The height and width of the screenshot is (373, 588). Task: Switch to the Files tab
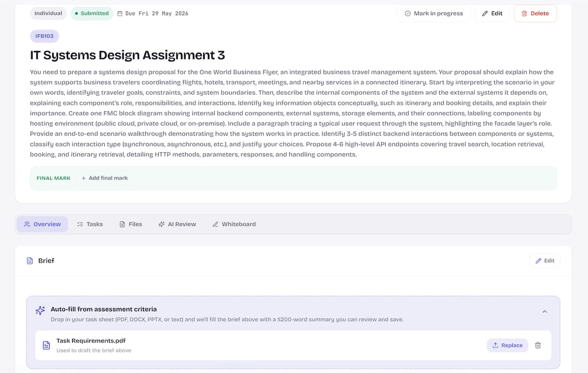[x=131, y=224]
